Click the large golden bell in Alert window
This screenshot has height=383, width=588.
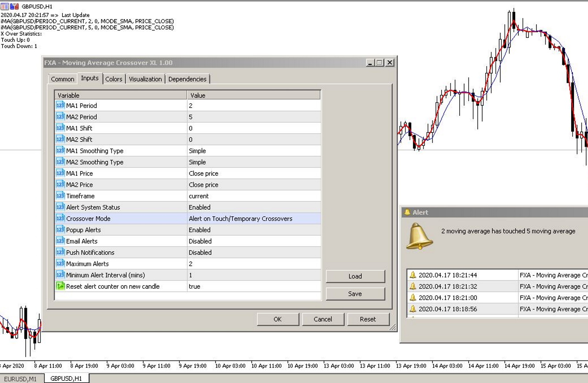419,236
